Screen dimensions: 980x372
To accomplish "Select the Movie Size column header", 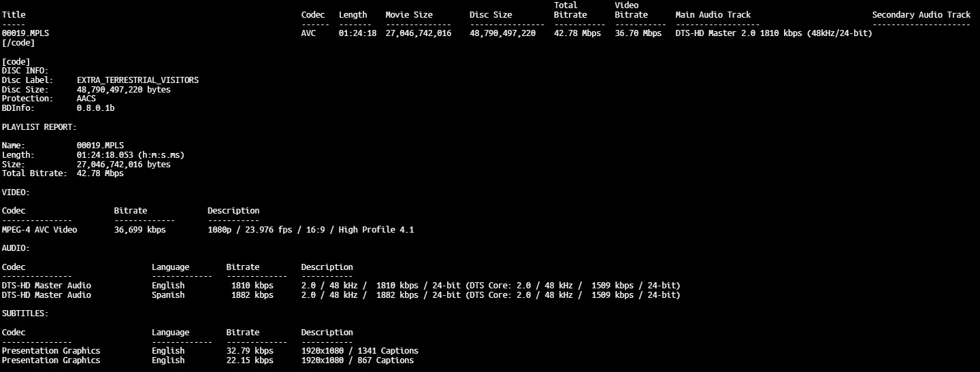I will pyautogui.click(x=409, y=15).
